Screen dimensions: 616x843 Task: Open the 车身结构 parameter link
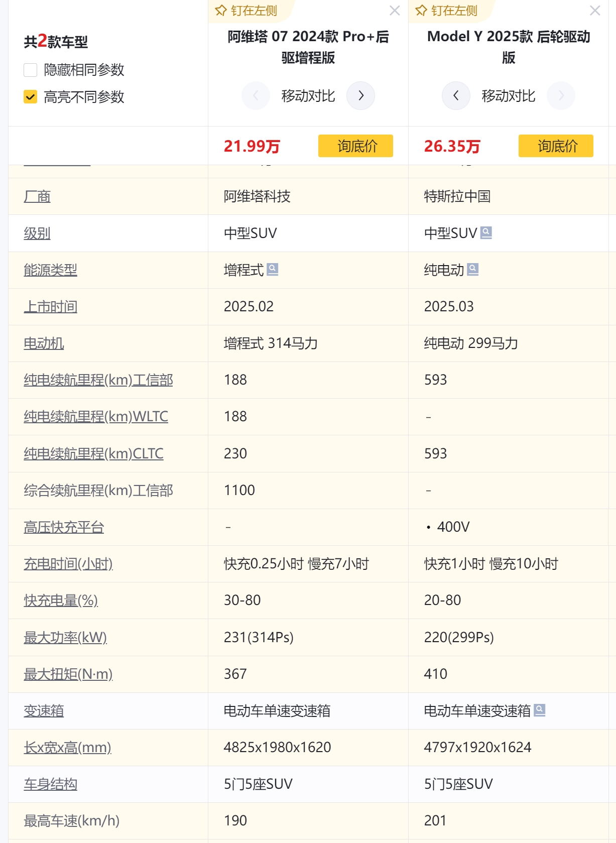click(x=50, y=784)
